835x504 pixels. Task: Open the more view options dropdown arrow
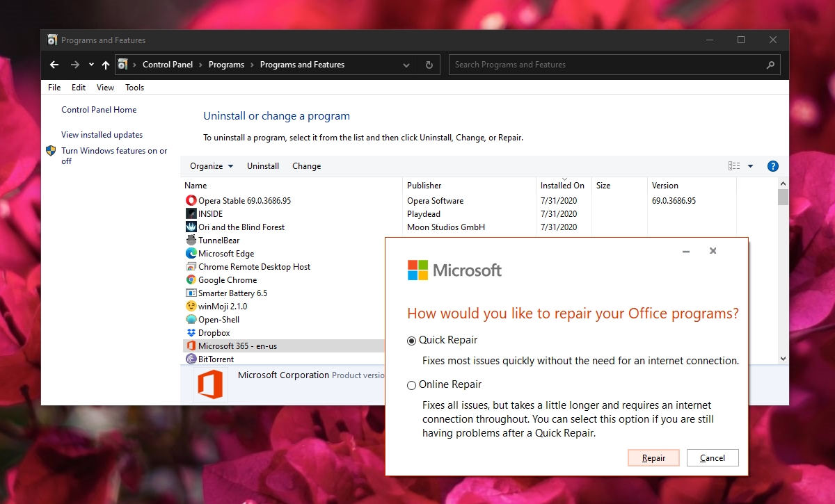tap(750, 166)
